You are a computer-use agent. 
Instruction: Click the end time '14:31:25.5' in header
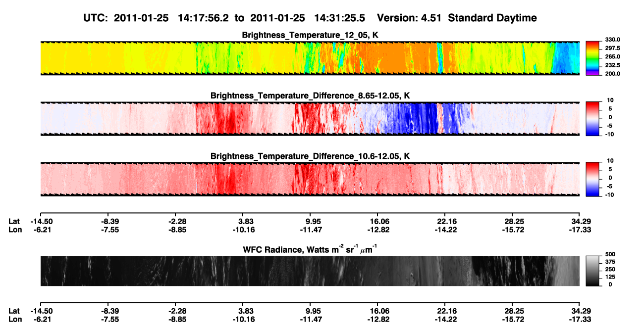tap(340, 18)
